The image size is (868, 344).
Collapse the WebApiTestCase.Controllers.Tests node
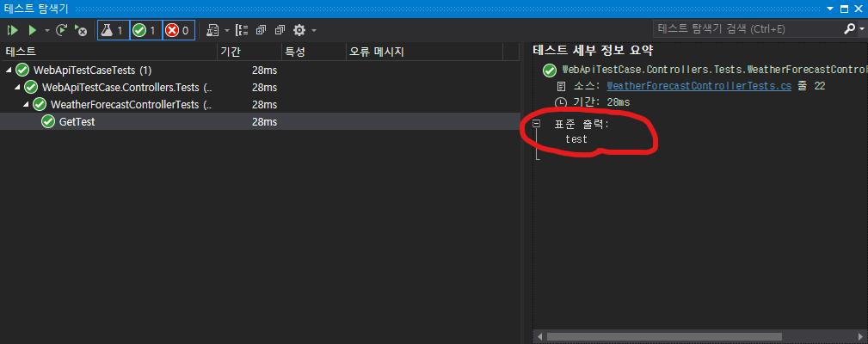point(17,88)
